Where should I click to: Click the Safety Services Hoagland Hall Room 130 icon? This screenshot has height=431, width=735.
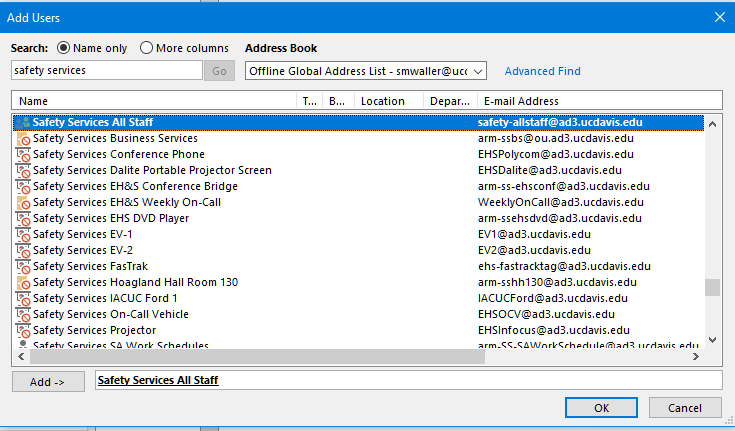click(23, 282)
